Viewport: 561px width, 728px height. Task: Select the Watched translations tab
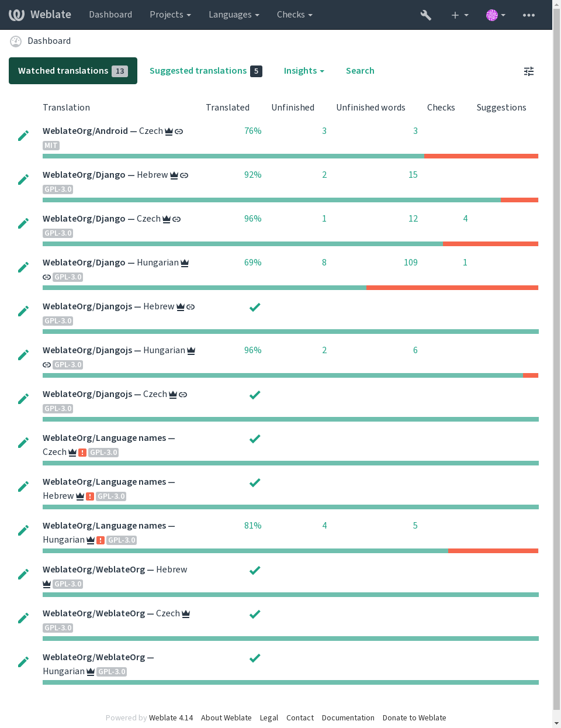click(x=73, y=71)
